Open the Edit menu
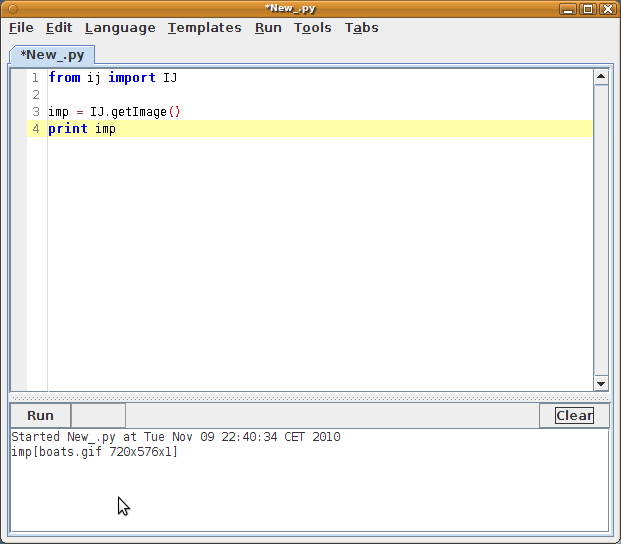Viewport: 621px width, 544px height. tap(59, 28)
